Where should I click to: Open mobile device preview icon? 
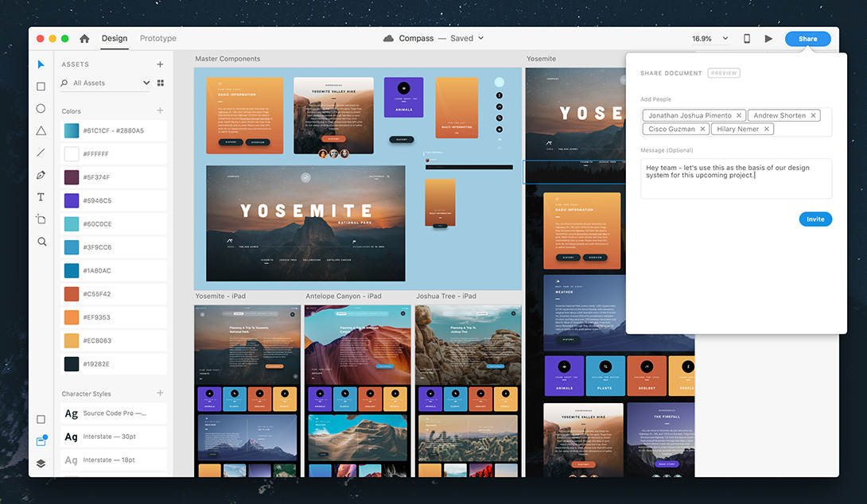(746, 39)
